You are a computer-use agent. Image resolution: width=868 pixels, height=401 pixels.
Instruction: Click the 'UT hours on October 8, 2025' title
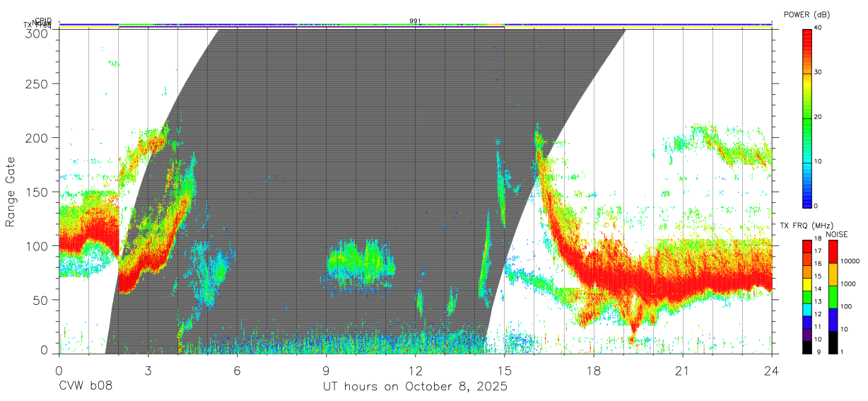415,387
